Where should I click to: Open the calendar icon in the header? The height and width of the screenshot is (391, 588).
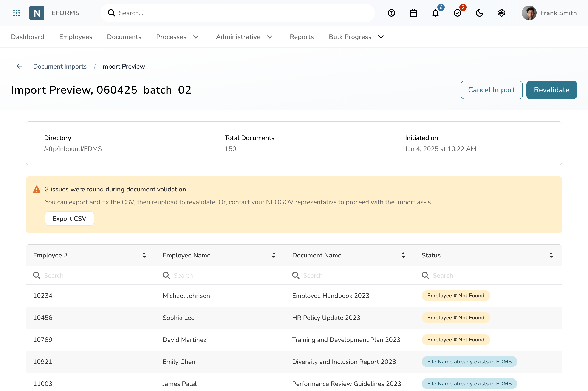413,13
